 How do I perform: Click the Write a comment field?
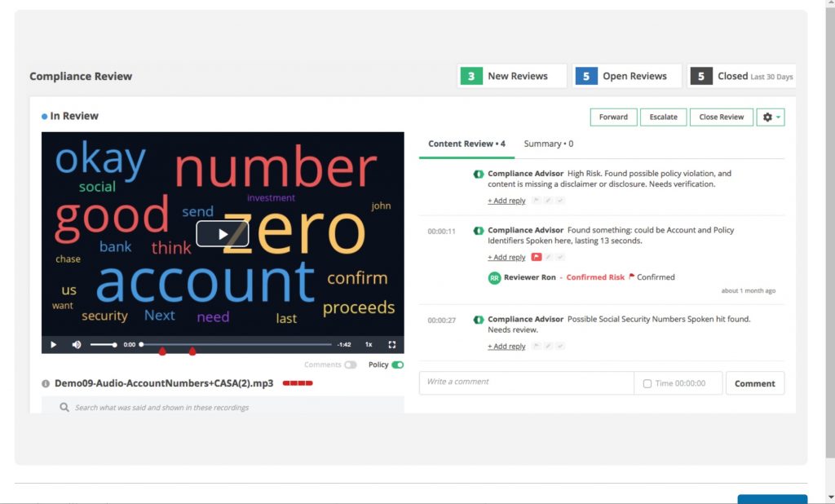click(x=526, y=383)
